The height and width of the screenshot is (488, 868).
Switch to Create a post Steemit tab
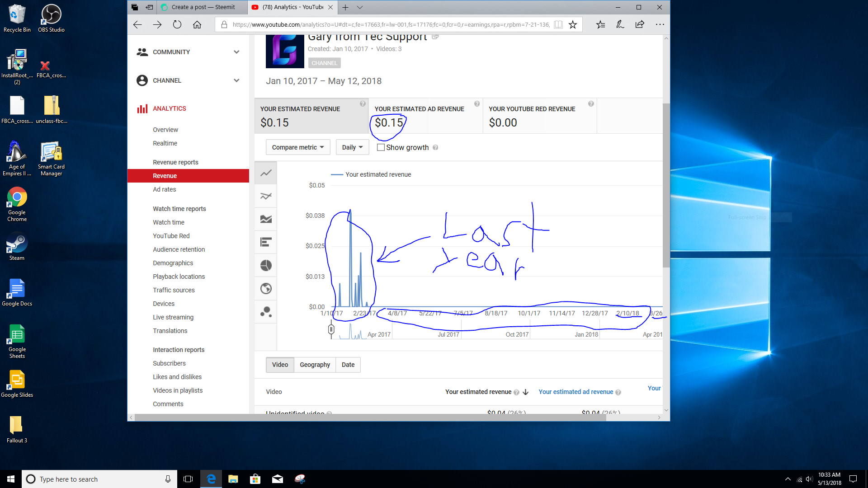pos(203,7)
